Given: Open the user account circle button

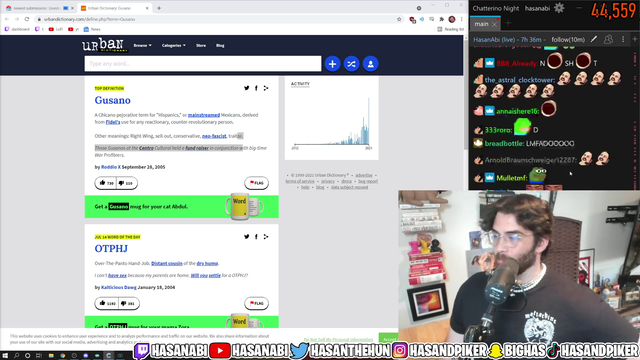Looking at the screenshot, I should point(371,64).
